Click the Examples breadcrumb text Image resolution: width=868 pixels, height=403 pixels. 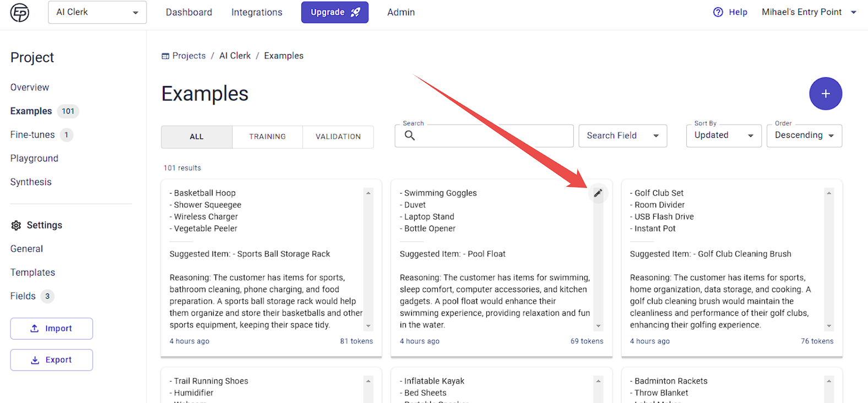pos(284,56)
